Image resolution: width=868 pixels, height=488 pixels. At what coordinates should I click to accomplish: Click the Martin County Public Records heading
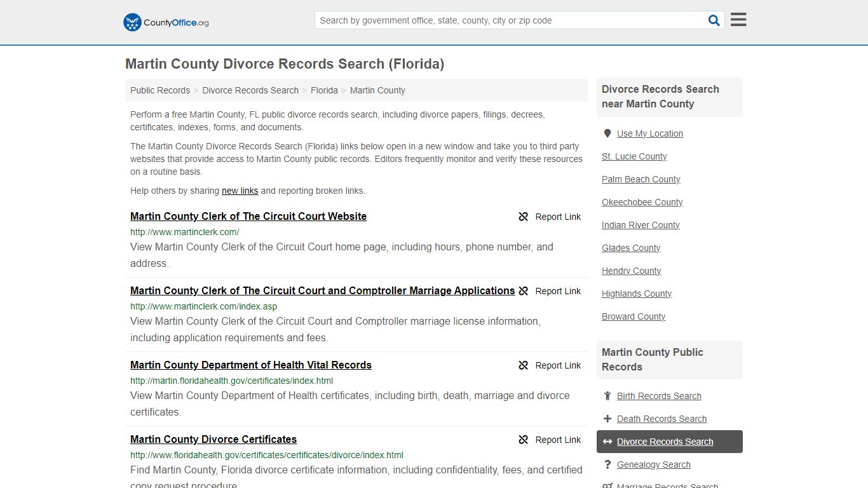tap(653, 360)
